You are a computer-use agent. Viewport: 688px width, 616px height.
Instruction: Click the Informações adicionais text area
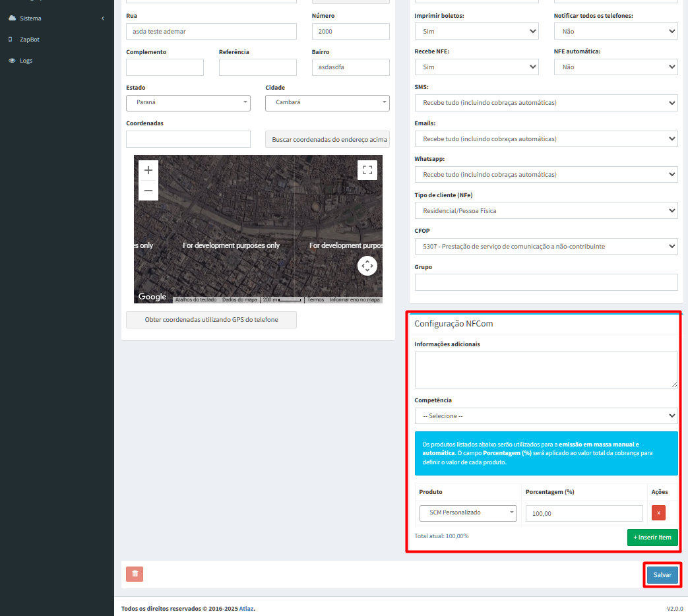[x=546, y=369]
